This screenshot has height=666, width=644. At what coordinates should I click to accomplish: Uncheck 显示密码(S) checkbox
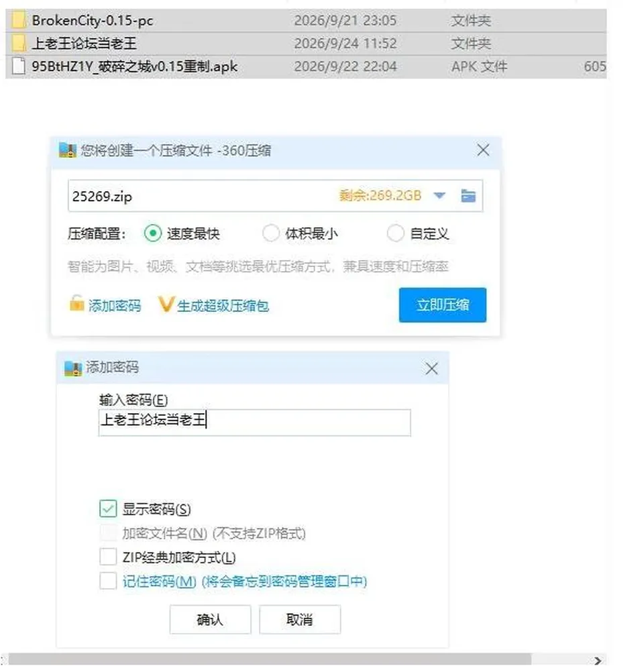[x=108, y=508]
